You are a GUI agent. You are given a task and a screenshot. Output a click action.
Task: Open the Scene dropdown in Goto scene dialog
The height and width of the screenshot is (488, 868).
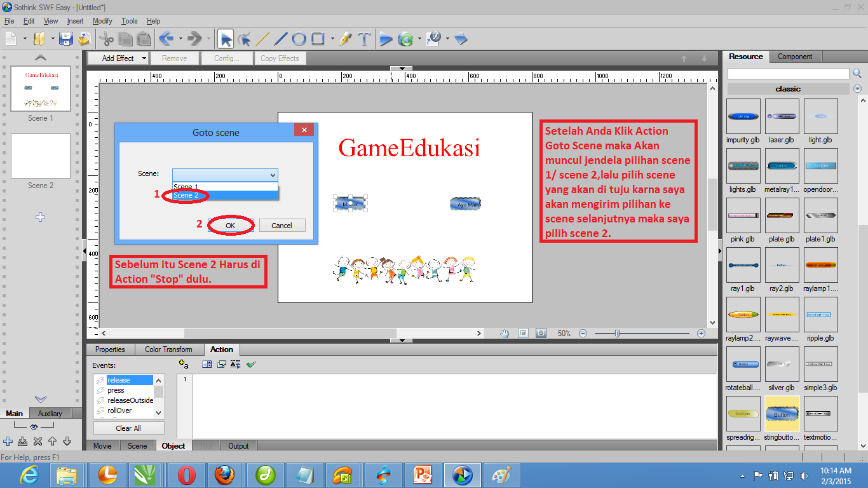[273, 175]
